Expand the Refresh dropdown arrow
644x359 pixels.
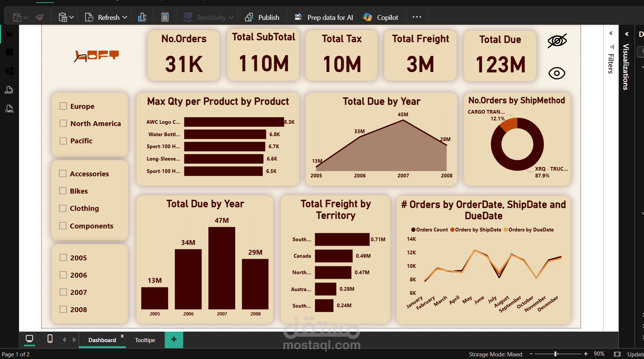click(x=125, y=17)
